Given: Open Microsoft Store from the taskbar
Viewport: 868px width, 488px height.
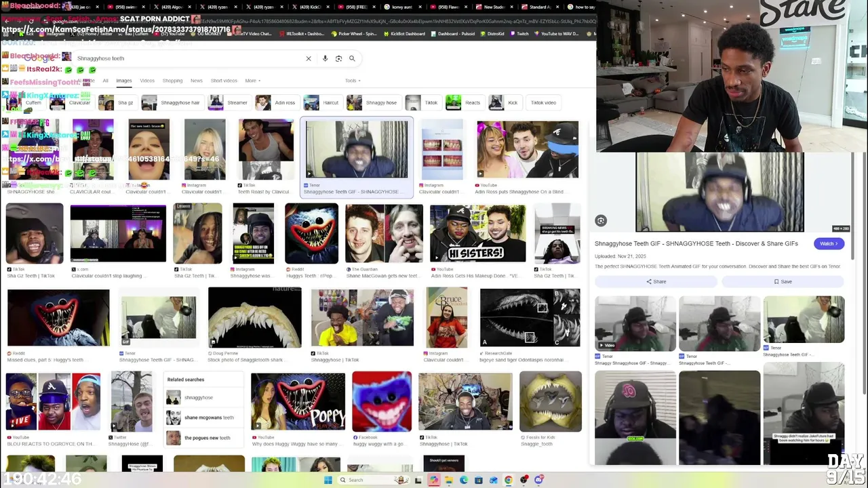Looking at the screenshot, I should point(479,480).
